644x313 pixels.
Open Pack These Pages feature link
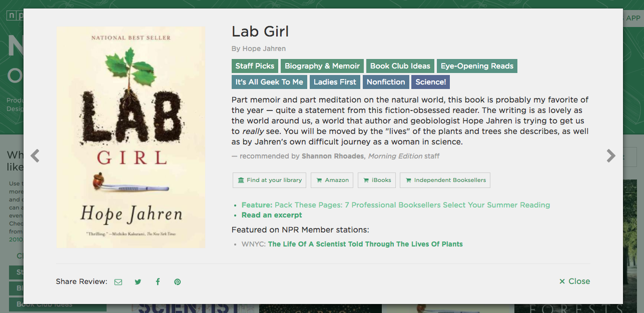pyautogui.click(x=412, y=205)
